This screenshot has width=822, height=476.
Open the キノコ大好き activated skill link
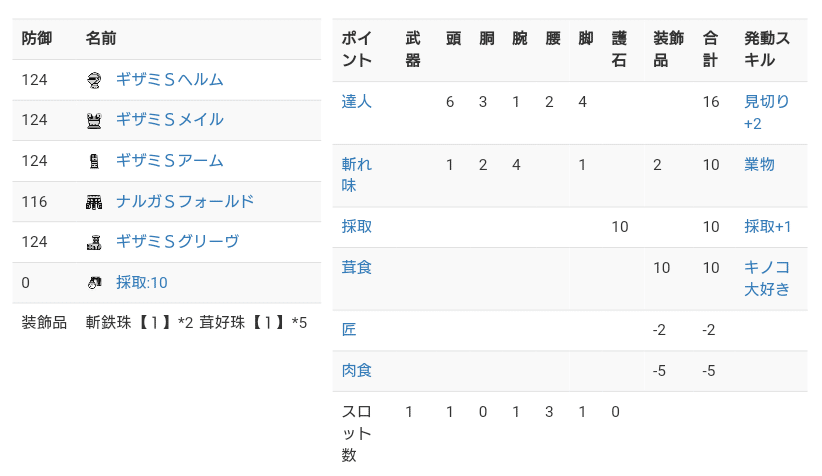pyautogui.click(x=767, y=278)
